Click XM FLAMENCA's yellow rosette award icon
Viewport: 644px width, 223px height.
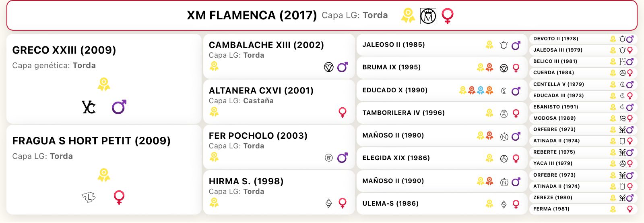coord(408,16)
